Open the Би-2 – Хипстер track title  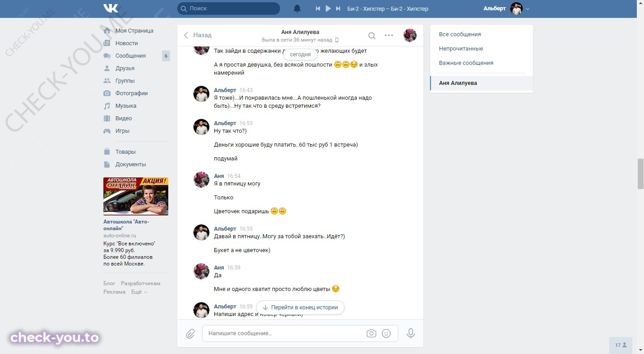(x=388, y=8)
